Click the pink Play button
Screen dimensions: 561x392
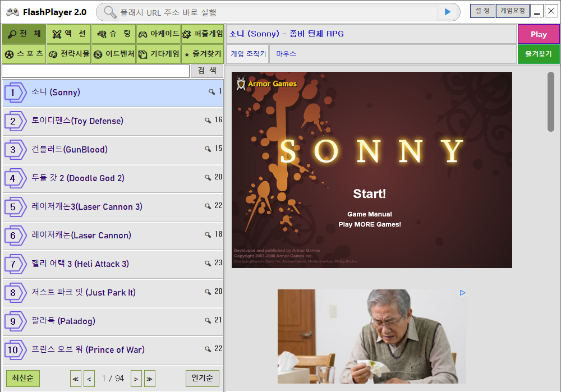coord(539,34)
